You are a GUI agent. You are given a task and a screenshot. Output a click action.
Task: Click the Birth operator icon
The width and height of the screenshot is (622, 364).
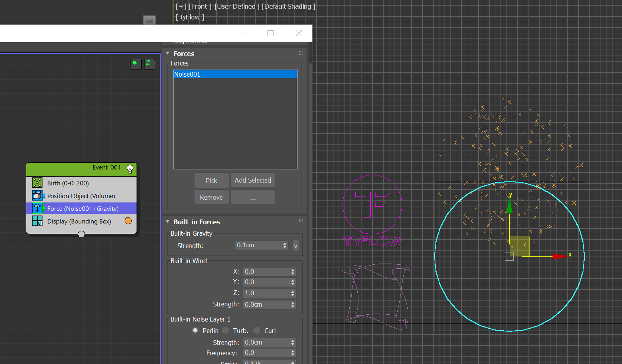coord(37,183)
